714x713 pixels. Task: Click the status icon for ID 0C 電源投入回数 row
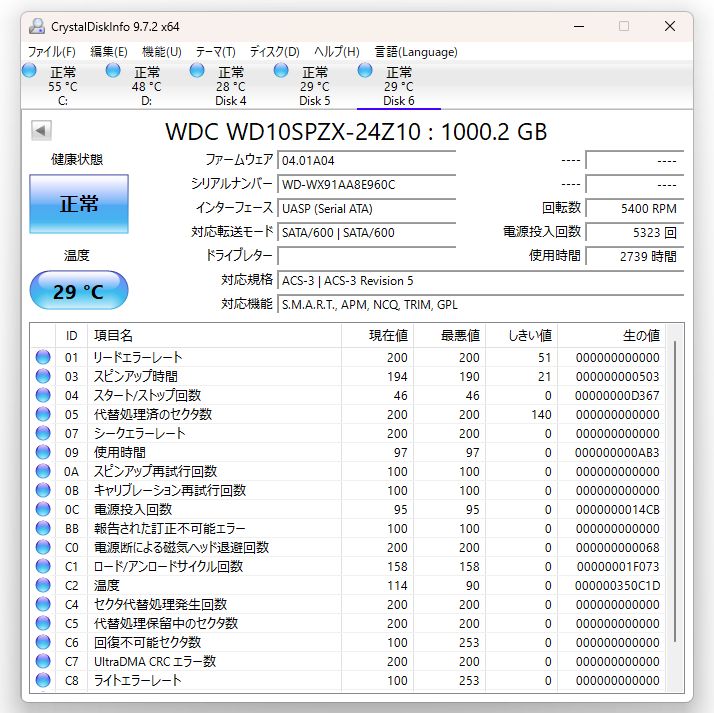43,509
